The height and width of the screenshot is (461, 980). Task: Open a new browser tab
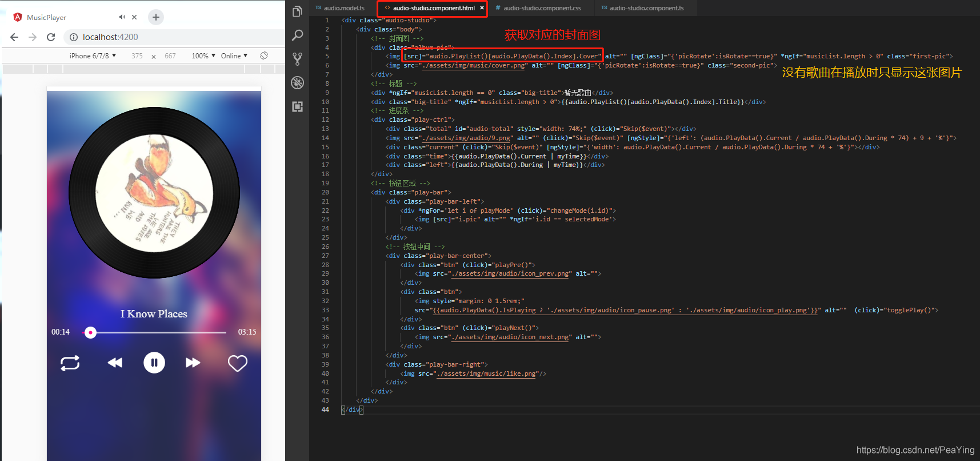coord(155,17)
